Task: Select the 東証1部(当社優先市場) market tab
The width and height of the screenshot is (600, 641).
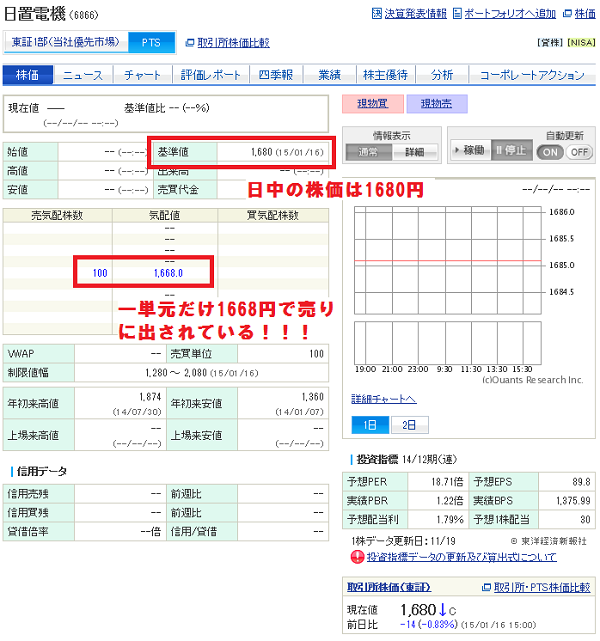Action: click(65, 42)
